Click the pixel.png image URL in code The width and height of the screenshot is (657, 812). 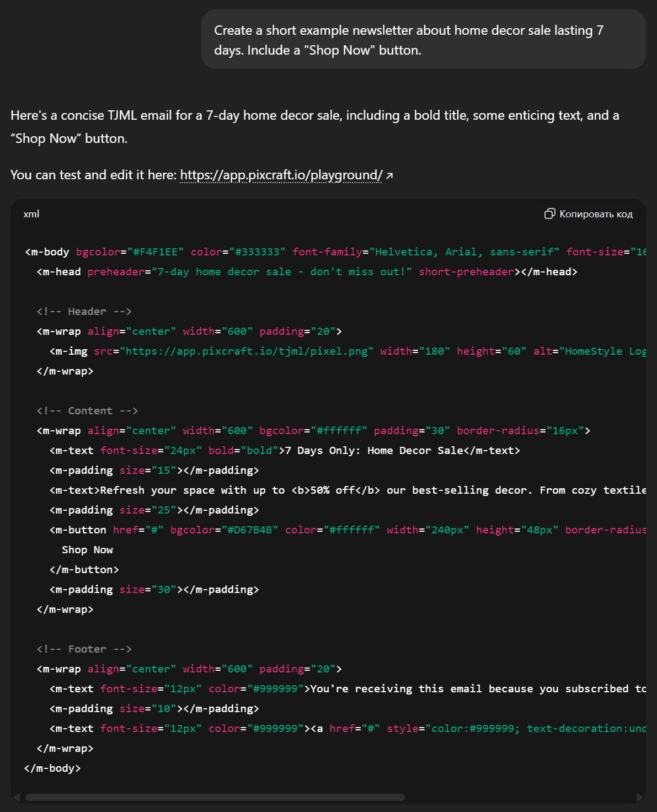(247, 351)
